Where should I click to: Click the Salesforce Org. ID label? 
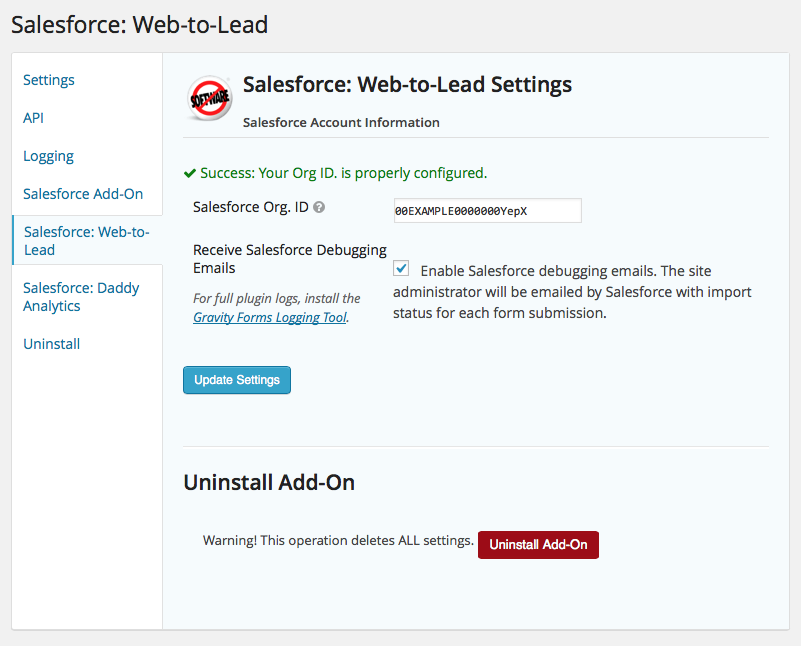point(250,208)
